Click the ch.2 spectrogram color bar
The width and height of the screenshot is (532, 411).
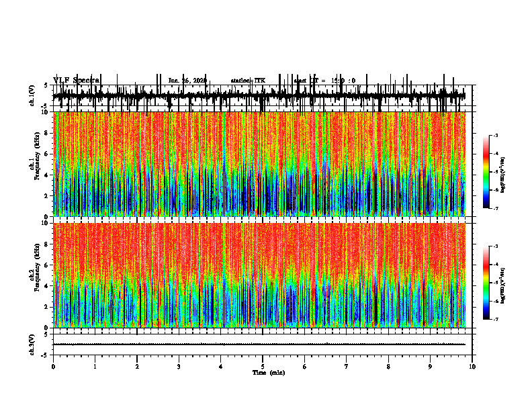[x=486, y=283]
